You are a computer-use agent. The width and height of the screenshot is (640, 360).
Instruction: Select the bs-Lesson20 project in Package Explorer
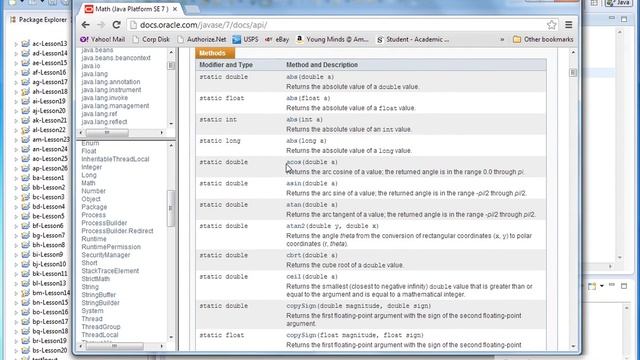coord(50,350)
